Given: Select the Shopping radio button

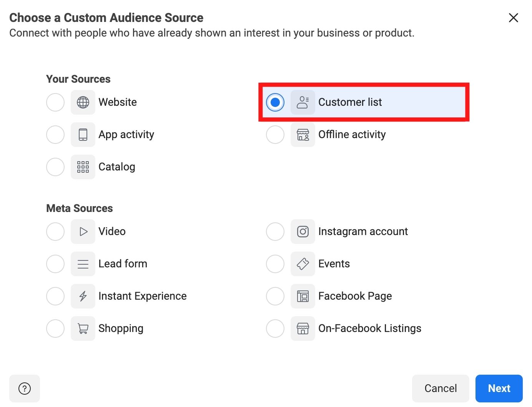Looking at the screenshot, I should click(55, 329).
